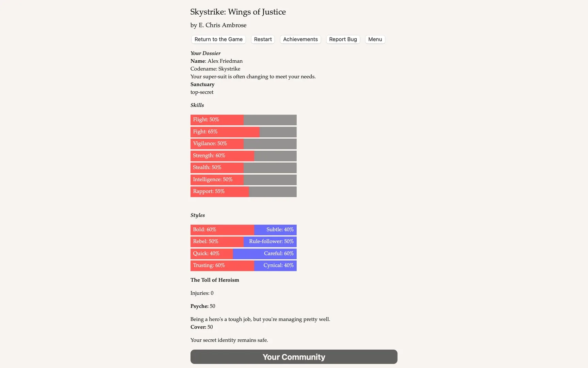The height and width of the screenshot is (368, 588).
Task: Select the Vigilance 50% skill bar
Action: point(243,144)
